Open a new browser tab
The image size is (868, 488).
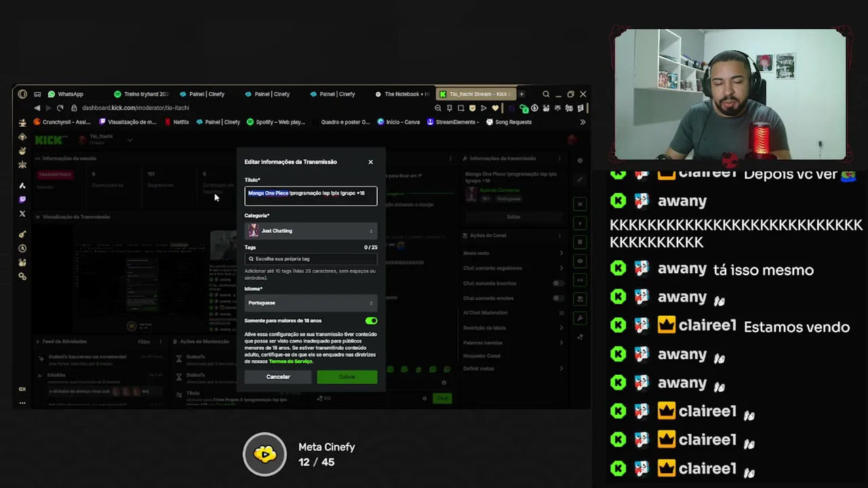521,94
